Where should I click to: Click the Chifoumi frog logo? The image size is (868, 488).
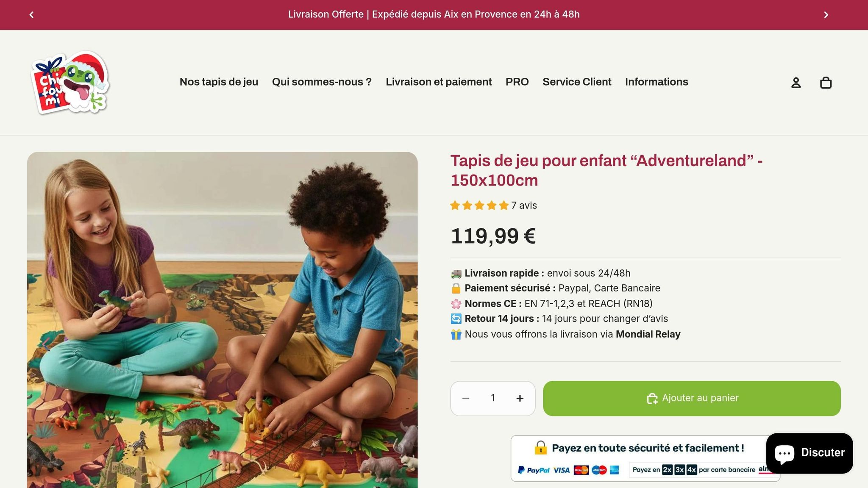(70, 83)
